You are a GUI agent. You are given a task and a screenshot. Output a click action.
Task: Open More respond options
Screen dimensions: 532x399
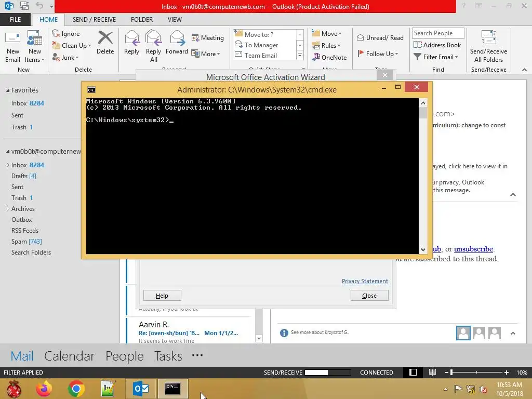(206, 54)
